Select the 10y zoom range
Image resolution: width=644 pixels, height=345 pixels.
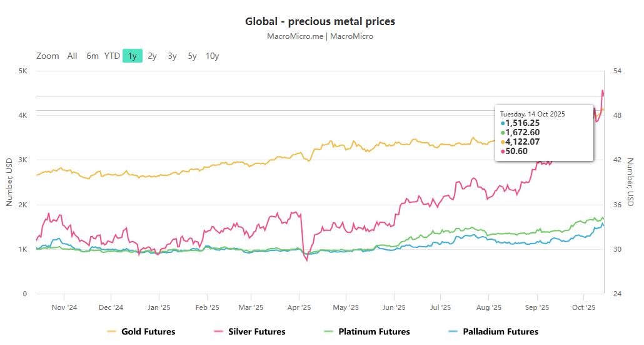tap(213, 56)
